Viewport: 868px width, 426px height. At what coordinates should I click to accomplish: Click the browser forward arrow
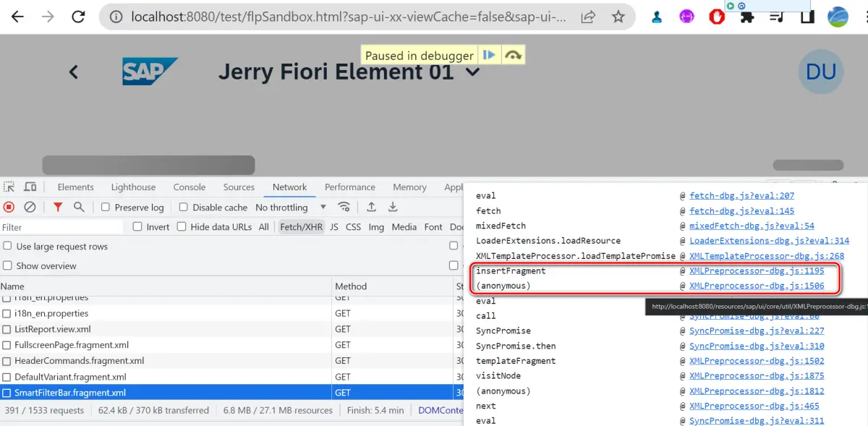tap(48, 16)
